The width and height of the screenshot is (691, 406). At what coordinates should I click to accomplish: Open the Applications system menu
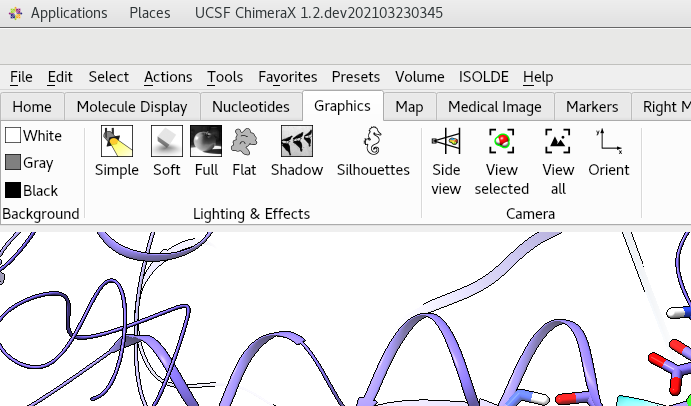tap(68, 13)
